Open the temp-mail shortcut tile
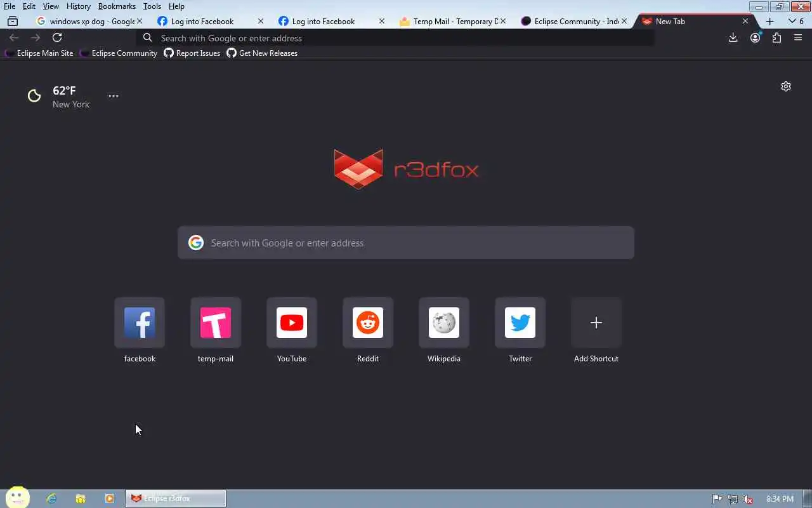 (x=216, y=323)
